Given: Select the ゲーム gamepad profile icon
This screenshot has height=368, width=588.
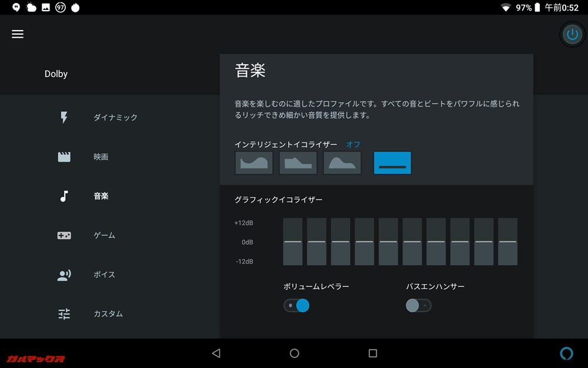Looking at the screenshot, I should click(64, 235).
